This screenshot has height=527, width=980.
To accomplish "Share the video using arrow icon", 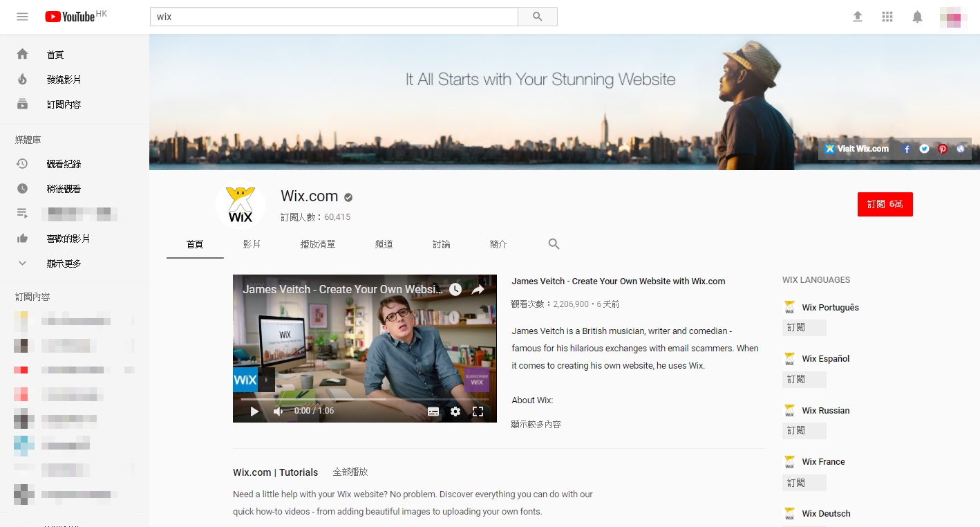I will click(x=478, y=290).
